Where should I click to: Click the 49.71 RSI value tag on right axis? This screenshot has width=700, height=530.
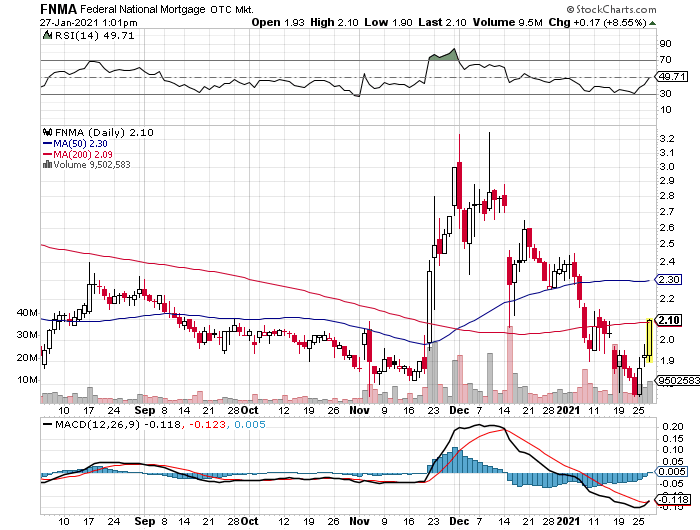click(672, 76)
